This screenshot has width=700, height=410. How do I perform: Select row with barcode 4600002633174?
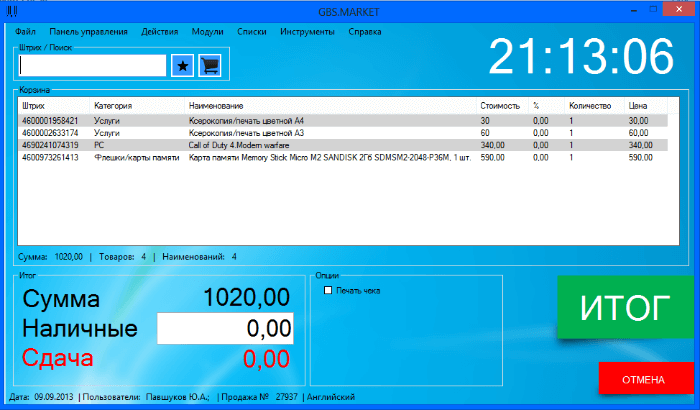[x=343, y=133]
